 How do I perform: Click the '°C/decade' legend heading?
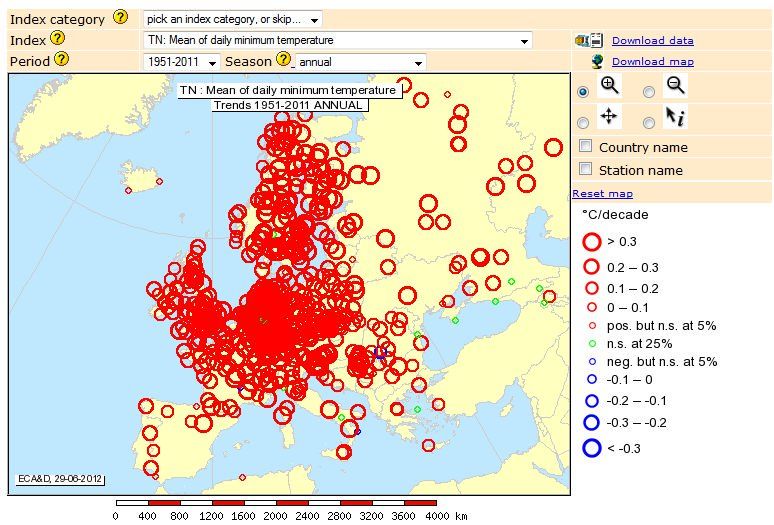[615, 215]
